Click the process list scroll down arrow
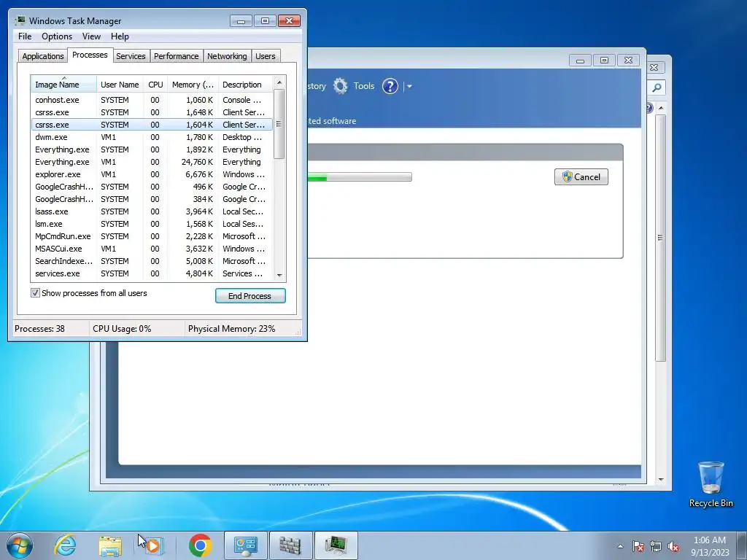747x560 pixels. [x=279, y=275]
